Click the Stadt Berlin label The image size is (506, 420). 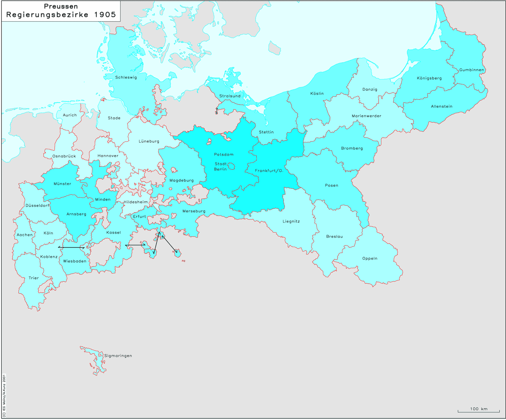[x=221, y=166]
